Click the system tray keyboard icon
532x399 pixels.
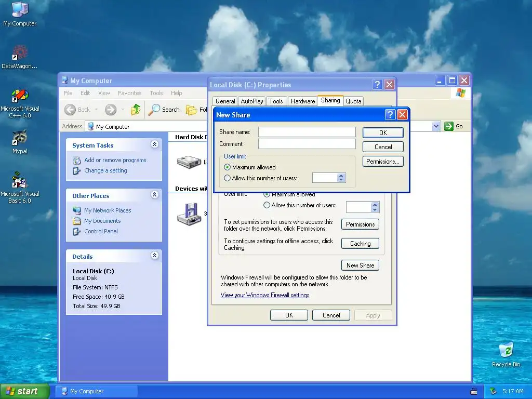coord(474,392)
